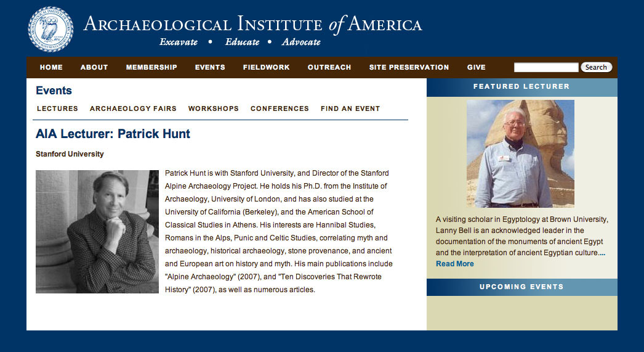Click the AIA owl seal logo
This screenshot has height=352, width=644.
point(50,29)
